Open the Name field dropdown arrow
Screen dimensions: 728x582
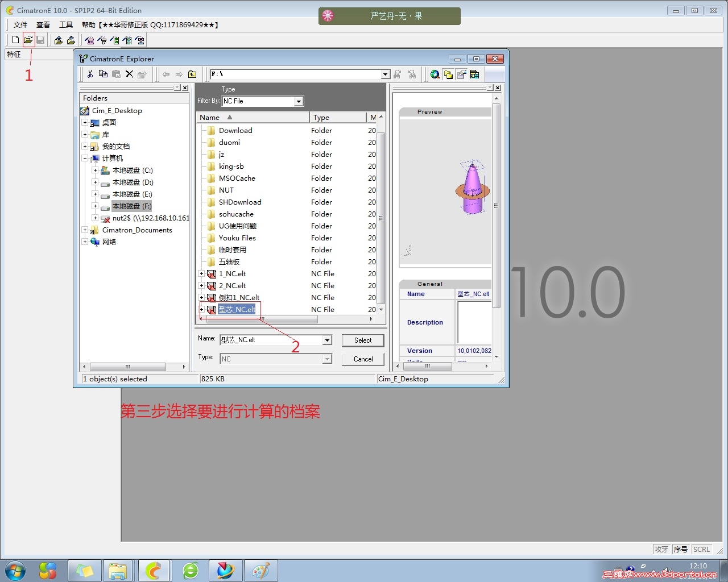[x=327, y=340]
